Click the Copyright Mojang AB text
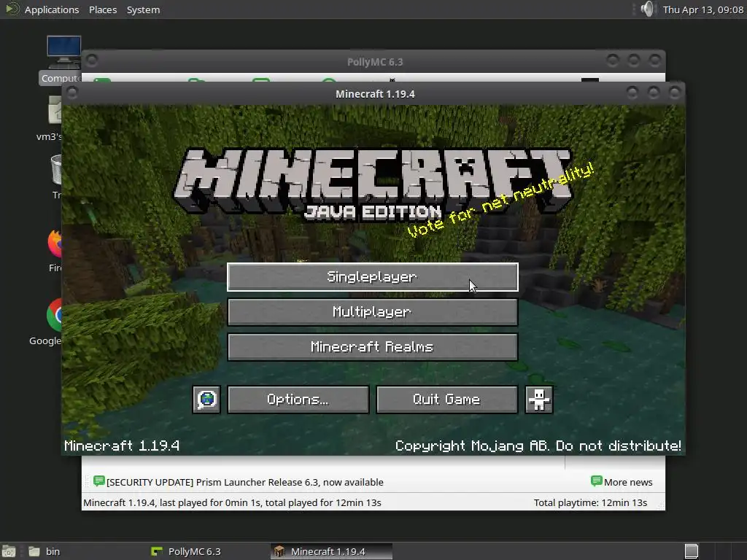Image resolution: width=747 pixels, height=560 pixels. [x=538, y=446]
